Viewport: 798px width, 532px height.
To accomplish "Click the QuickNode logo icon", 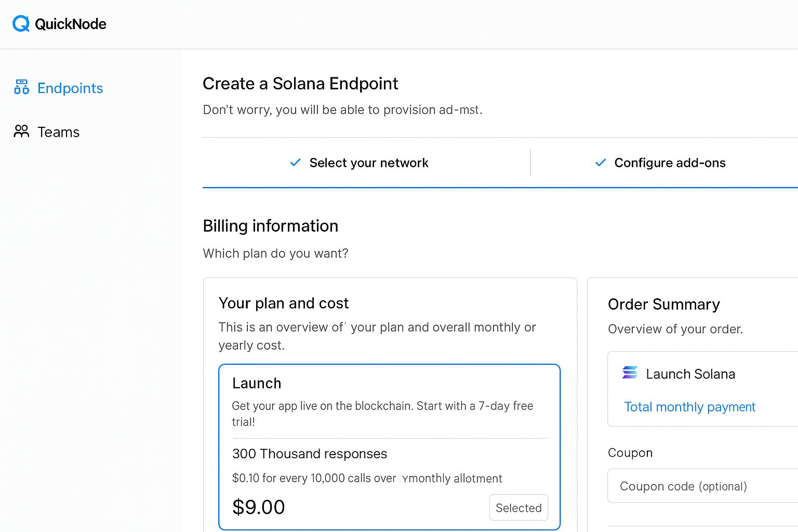I will coord(21,24).
